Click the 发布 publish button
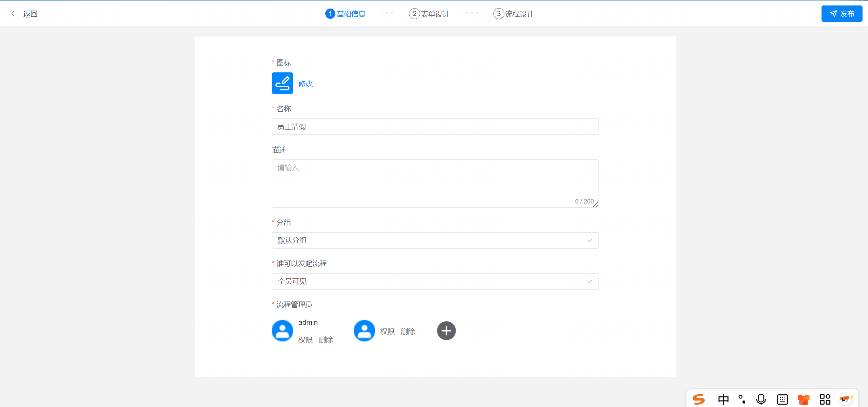 coord(842,14)
